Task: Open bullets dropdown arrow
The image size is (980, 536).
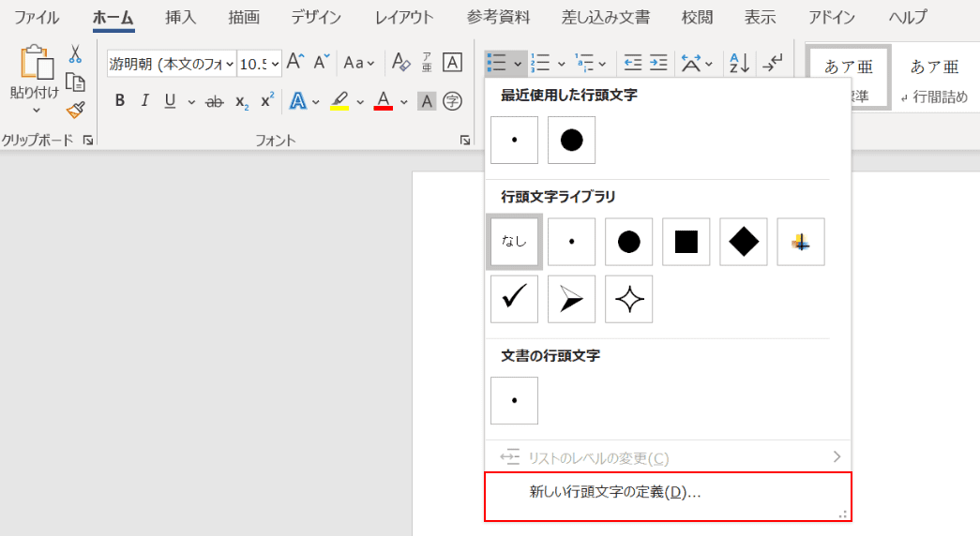Action: coord(518,64)
